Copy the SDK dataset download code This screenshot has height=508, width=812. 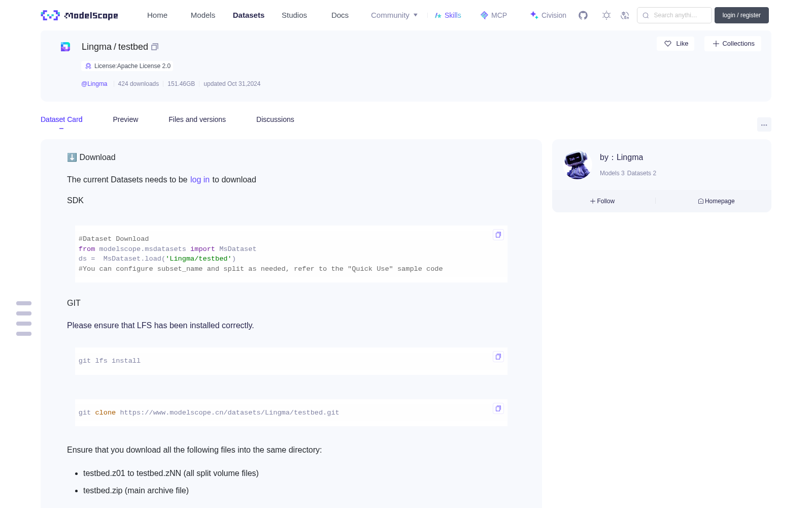tap(498, 235)
